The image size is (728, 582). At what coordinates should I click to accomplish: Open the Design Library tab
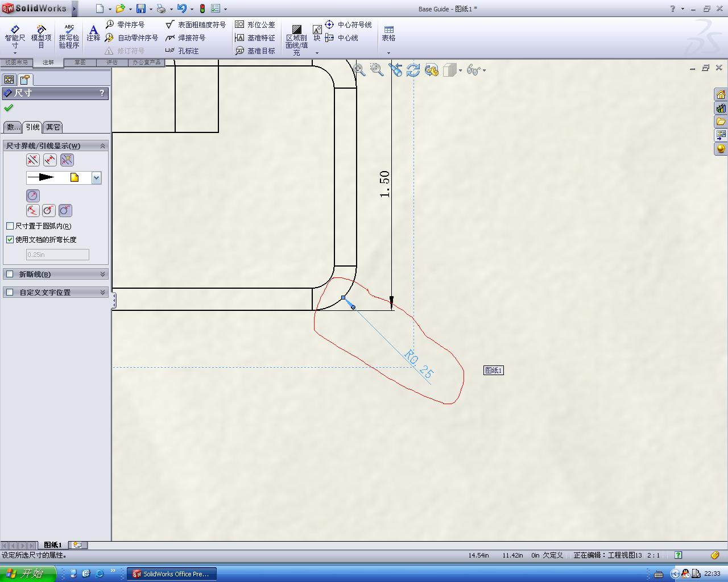tap(721, 108)
